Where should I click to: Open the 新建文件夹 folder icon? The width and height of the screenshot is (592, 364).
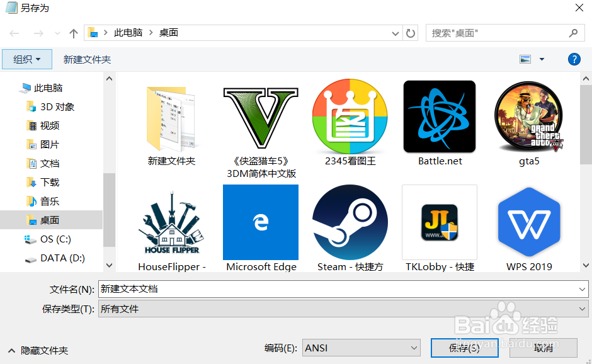[171, 118]
